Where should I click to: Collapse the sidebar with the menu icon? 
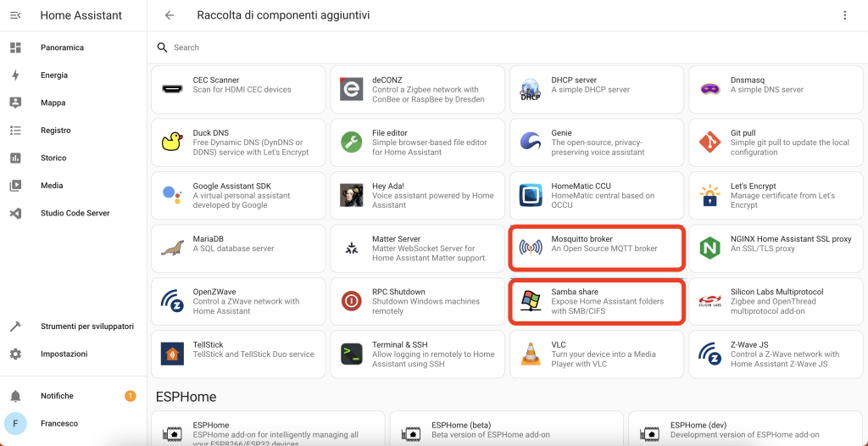[x=15, y=15]
